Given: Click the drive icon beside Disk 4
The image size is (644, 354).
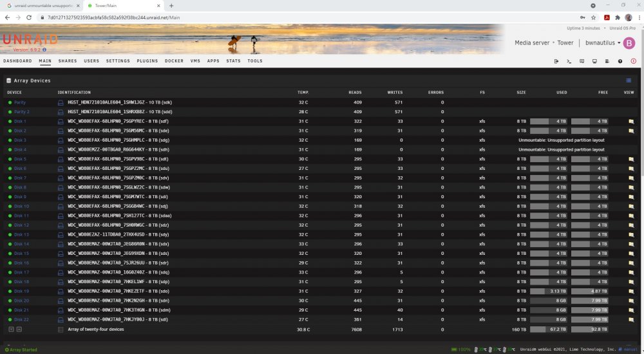Looking at the screenshot, I should tap(61, 150).
